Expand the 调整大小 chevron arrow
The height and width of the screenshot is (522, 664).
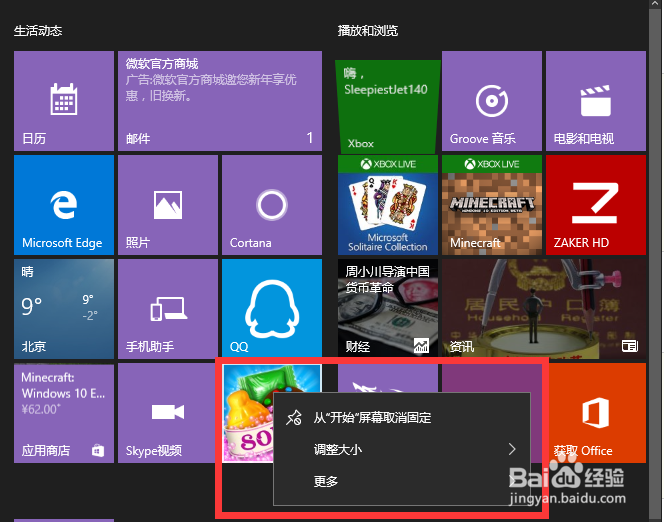point(512,449)
